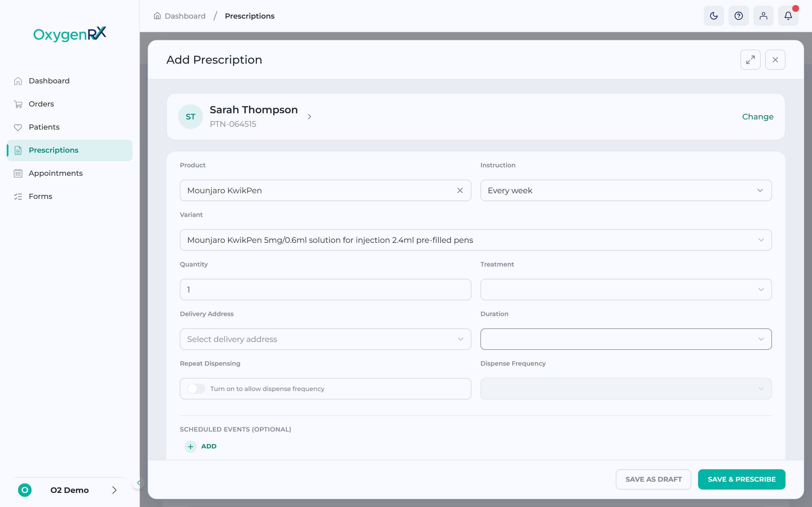Collapse the sidebar with arrow handle
812x507 pixels.
click(138, 483)
